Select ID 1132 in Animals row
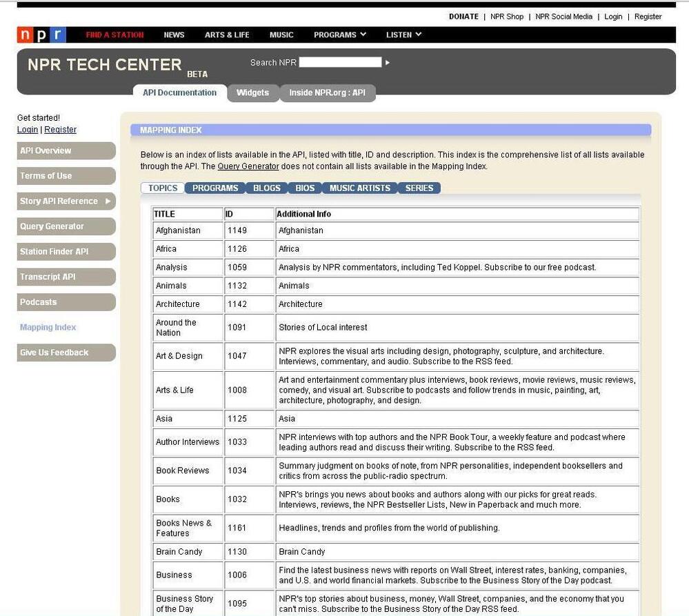 (x=249, y=286)
